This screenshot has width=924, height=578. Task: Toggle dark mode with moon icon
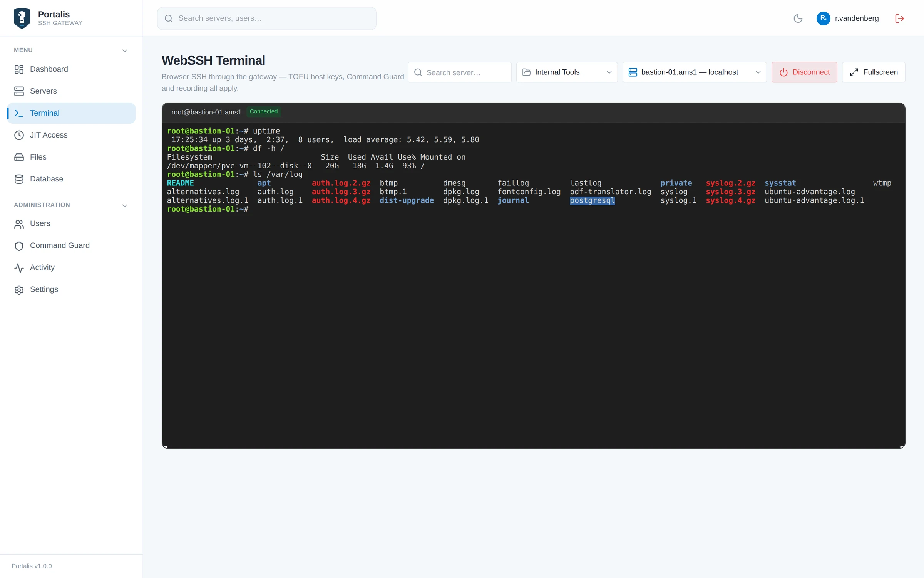798,18
